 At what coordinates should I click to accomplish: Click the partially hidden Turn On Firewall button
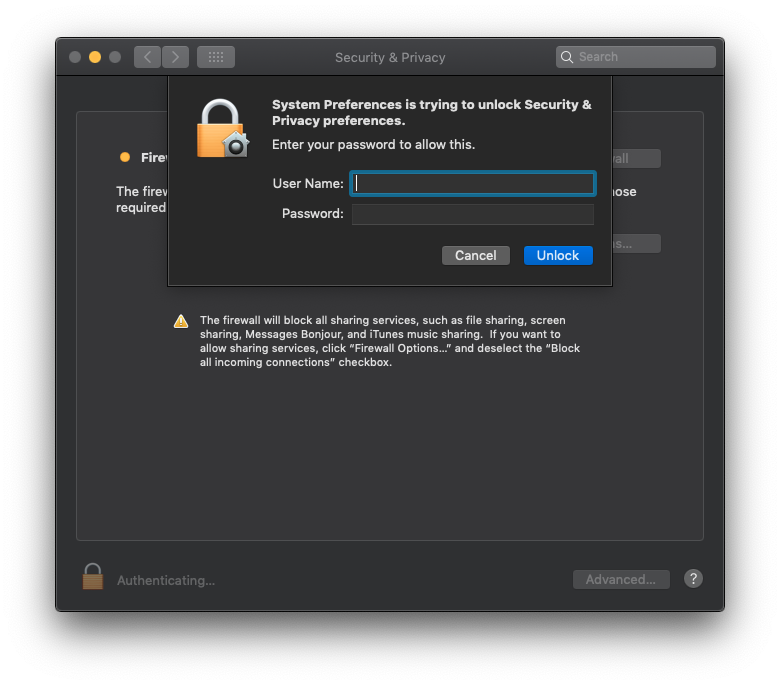tap(636, 159)
